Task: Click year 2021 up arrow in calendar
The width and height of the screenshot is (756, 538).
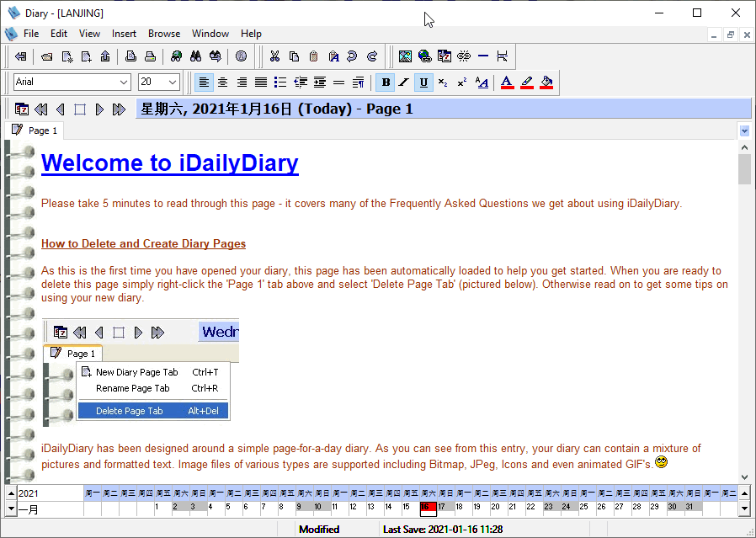Action: [x=11, y=493]
